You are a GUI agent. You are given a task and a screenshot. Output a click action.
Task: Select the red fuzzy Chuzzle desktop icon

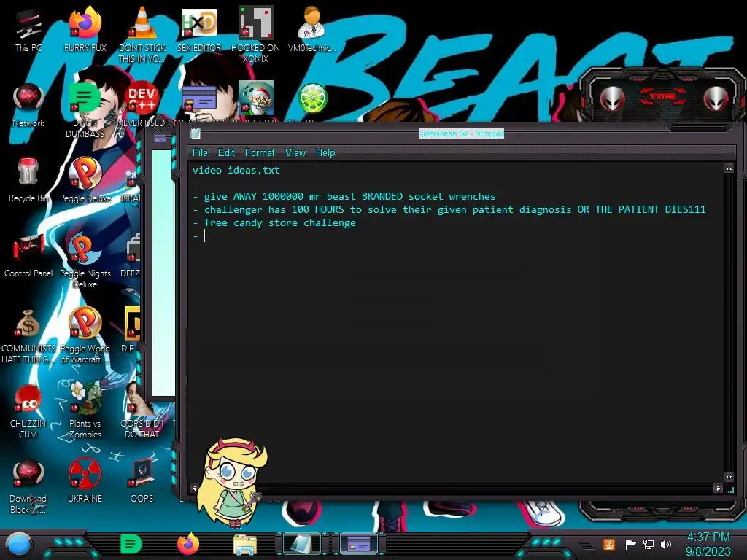(28, 411)
